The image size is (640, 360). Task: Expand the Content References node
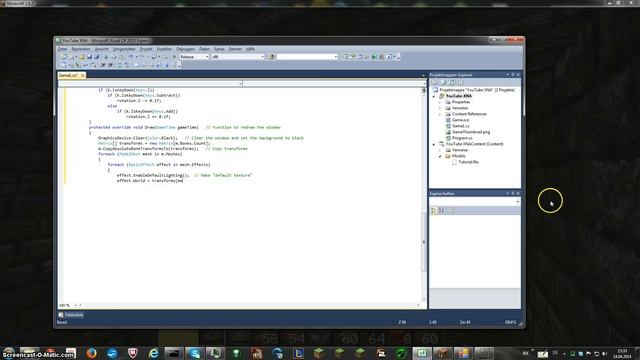440,114
